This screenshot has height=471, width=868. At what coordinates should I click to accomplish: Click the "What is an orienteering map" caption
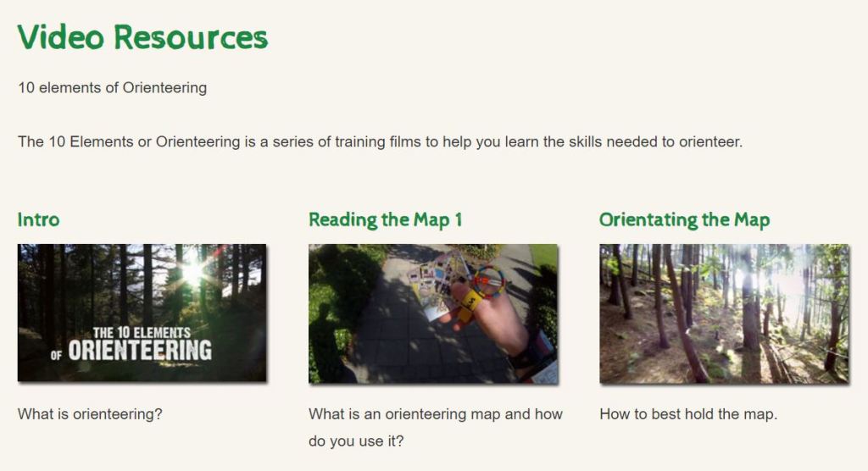435,414
